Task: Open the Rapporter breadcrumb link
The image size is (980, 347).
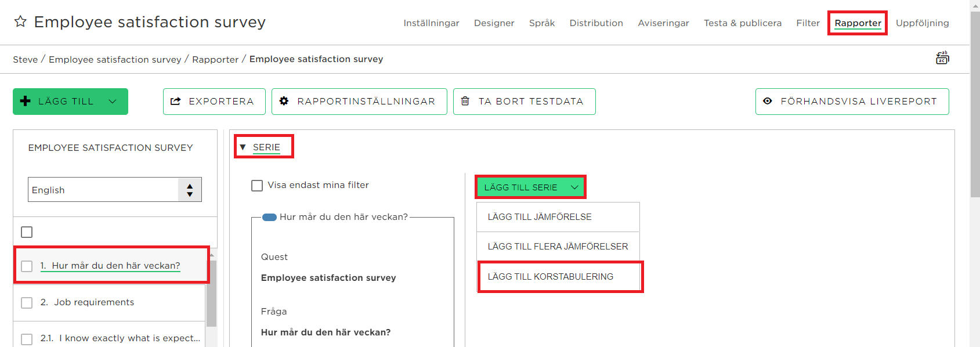Action: point(215,59)
